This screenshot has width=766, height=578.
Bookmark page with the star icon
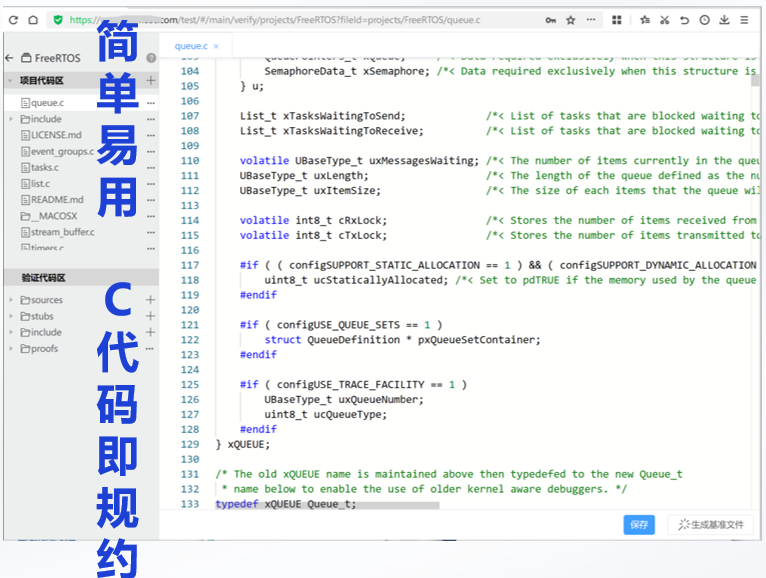coord(571,20)
